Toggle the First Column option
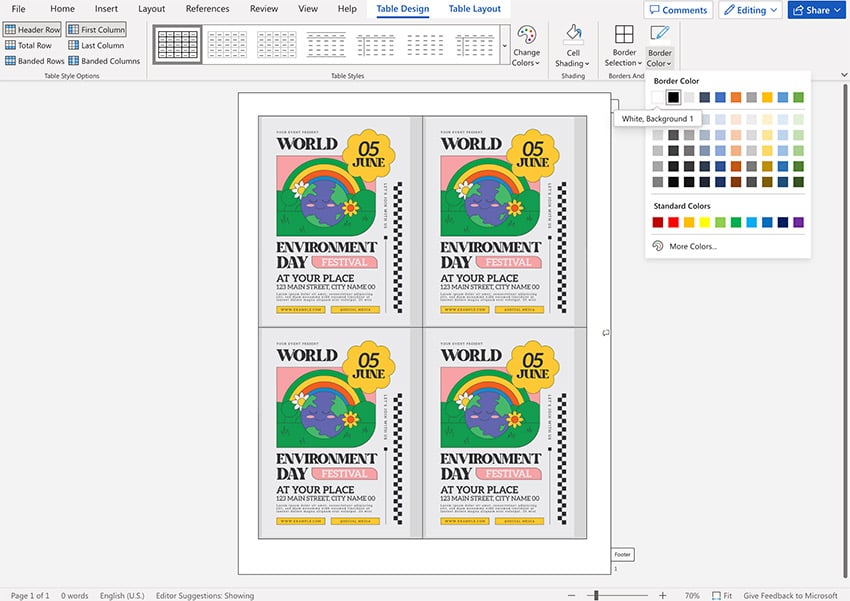Image resolution: width=850 pixels, height=601 pixels. [x=96, y=29]
